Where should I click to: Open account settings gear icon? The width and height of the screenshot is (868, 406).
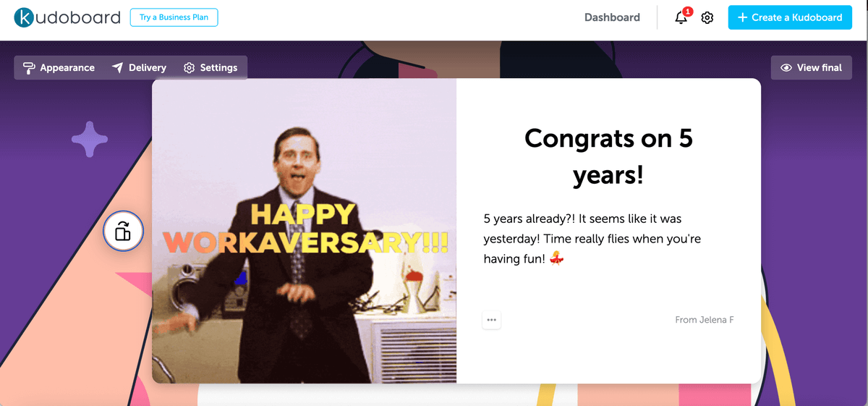click(707, 18)
